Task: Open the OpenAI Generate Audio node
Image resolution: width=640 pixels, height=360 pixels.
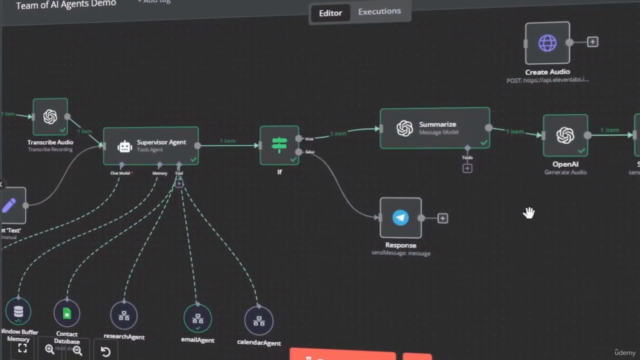Action: point(565,136)
